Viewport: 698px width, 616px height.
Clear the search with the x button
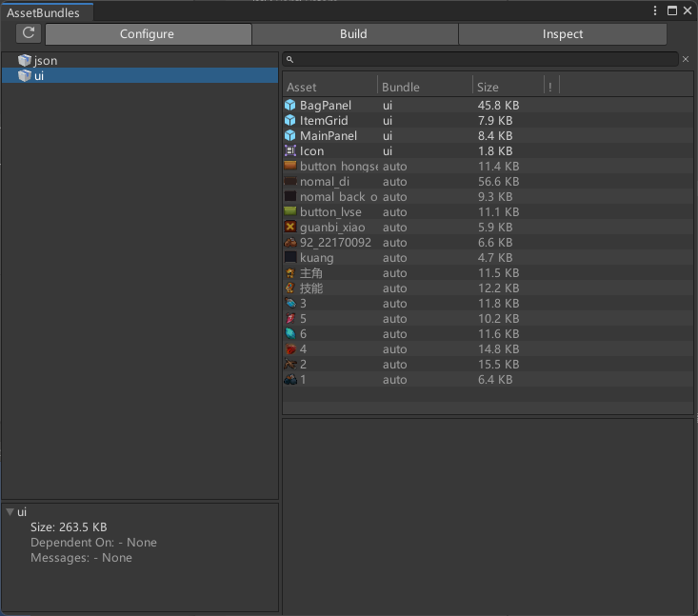coord(686,59)
